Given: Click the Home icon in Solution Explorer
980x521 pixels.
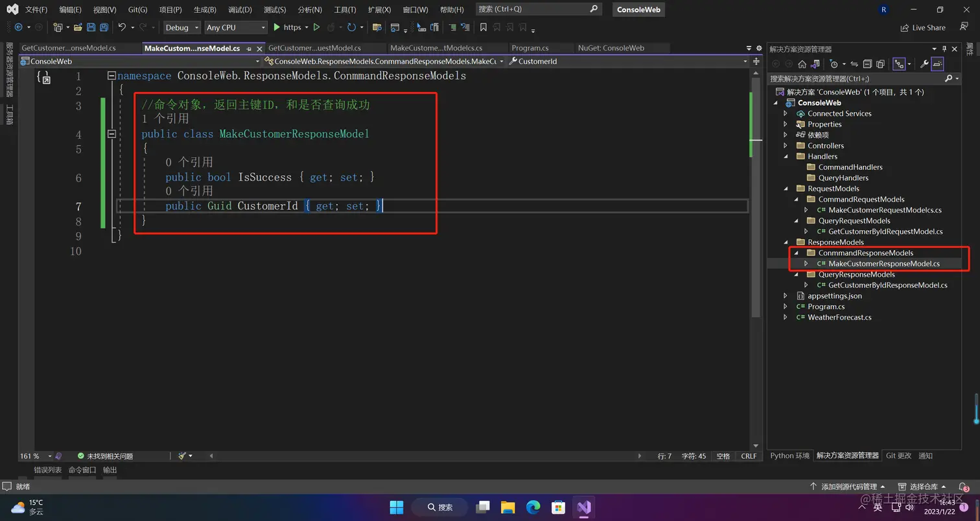Looking at the screenshot, I should 802,64.
